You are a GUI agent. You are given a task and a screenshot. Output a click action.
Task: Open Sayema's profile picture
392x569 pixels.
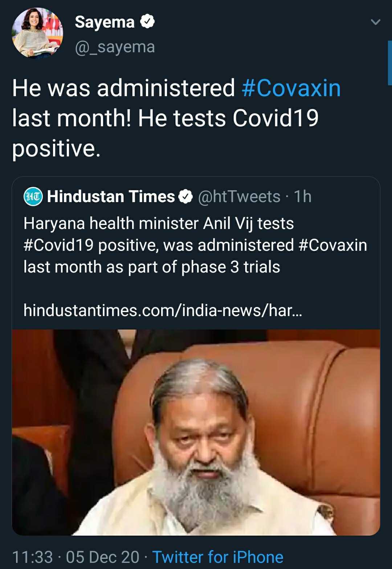click(x=37, y=33)
